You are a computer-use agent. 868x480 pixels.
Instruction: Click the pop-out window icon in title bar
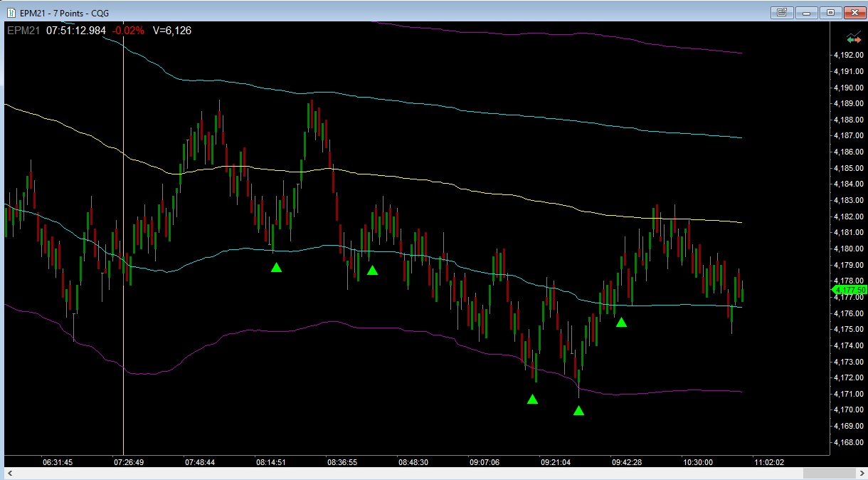pos(782,12)
